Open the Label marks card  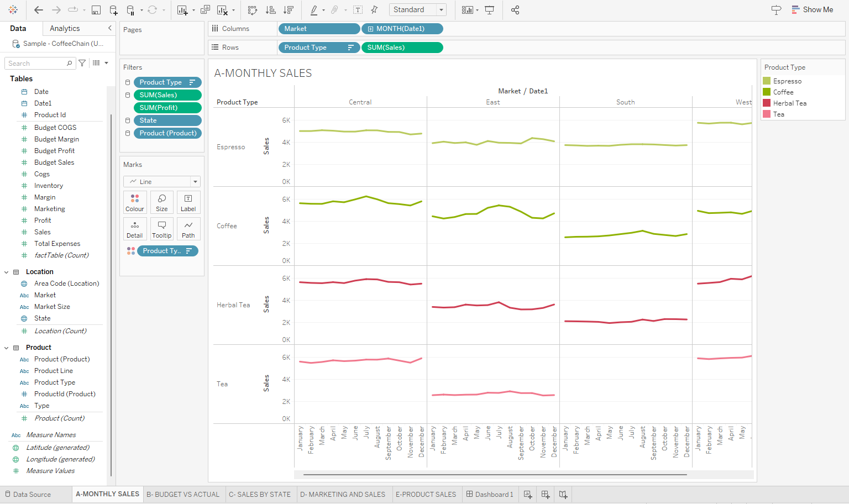pos(188,202)
